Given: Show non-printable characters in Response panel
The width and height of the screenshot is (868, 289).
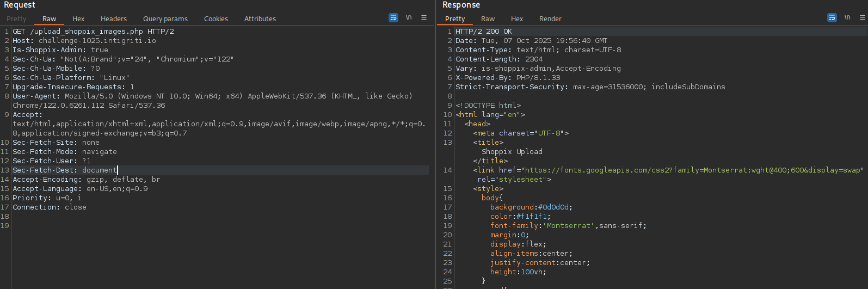Looking at the screenshot, I should 847,18.
